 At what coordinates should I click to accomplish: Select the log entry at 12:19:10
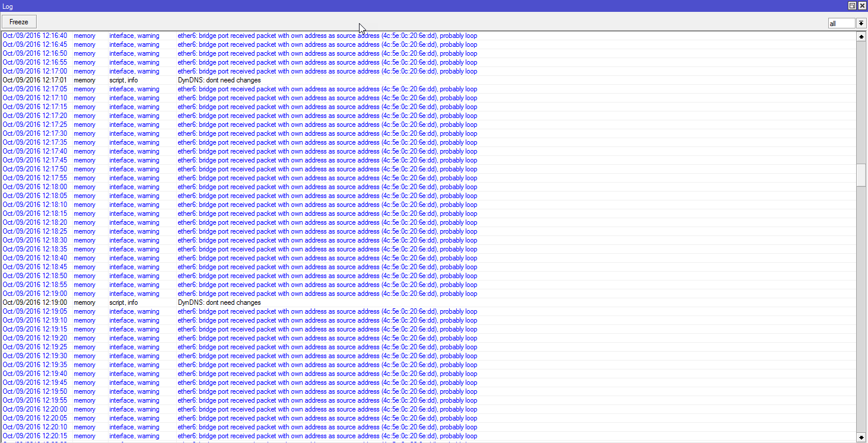point(429,320)
